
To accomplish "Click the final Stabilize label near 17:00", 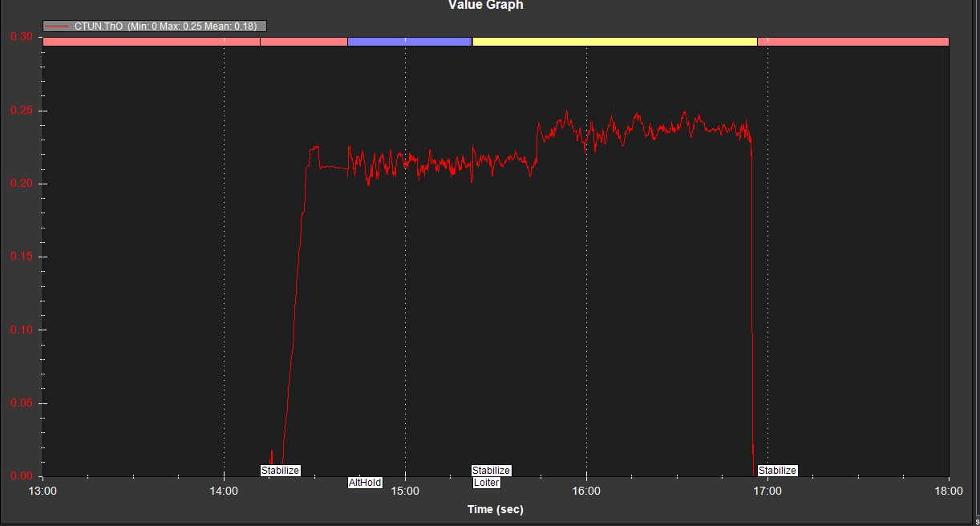I will [x=777, y=471].
